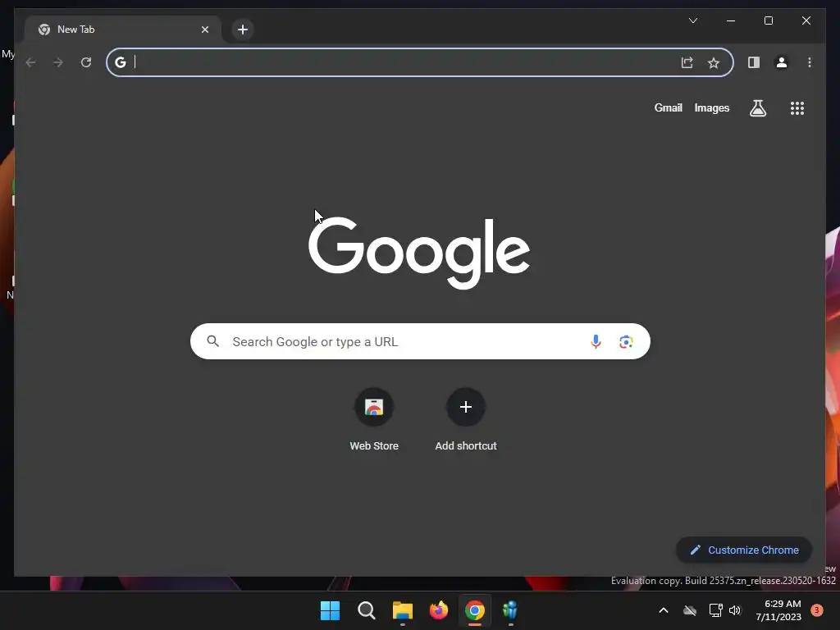Click the Google G icon in address bar

[120, 62]
